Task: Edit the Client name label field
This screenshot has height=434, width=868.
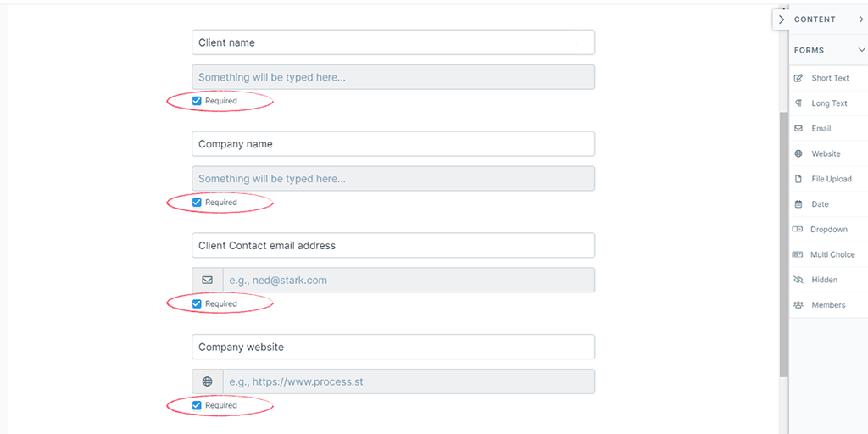Action: [x=393, y=42]
